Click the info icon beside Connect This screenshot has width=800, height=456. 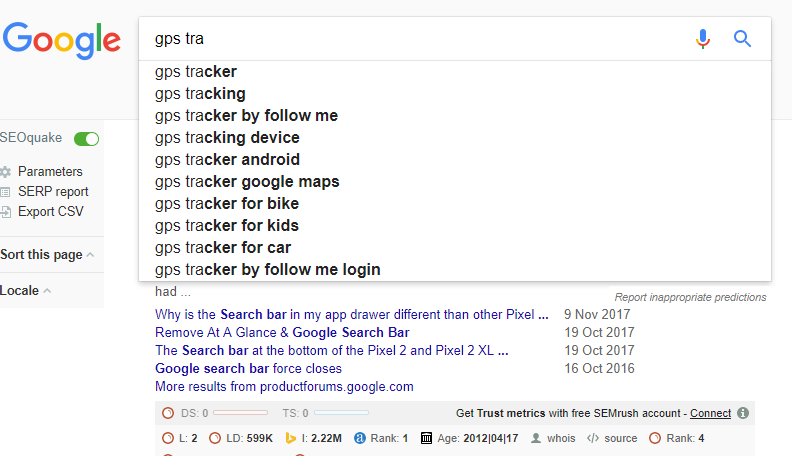[x=743, y=413]
